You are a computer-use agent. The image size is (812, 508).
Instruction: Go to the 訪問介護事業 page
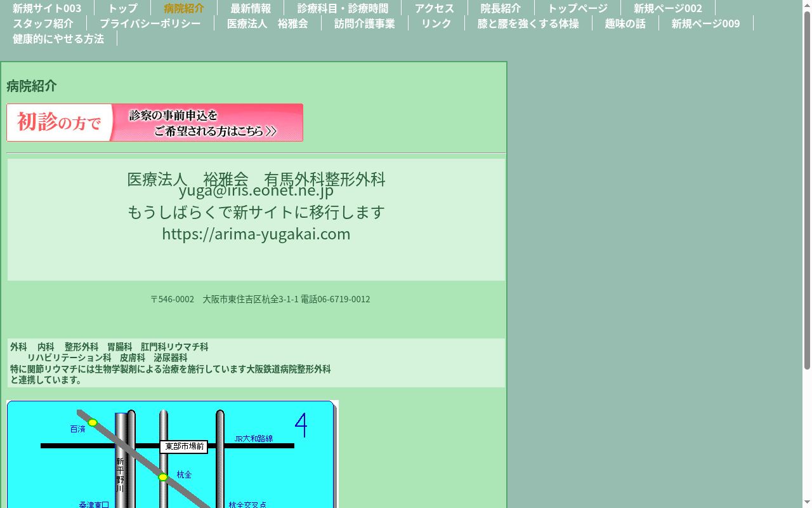point(364,23)
